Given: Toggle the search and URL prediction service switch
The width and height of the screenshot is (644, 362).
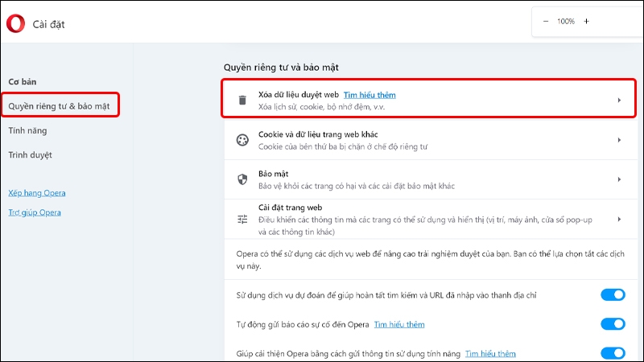Looking at the screenshot, I should click(613, 294).
